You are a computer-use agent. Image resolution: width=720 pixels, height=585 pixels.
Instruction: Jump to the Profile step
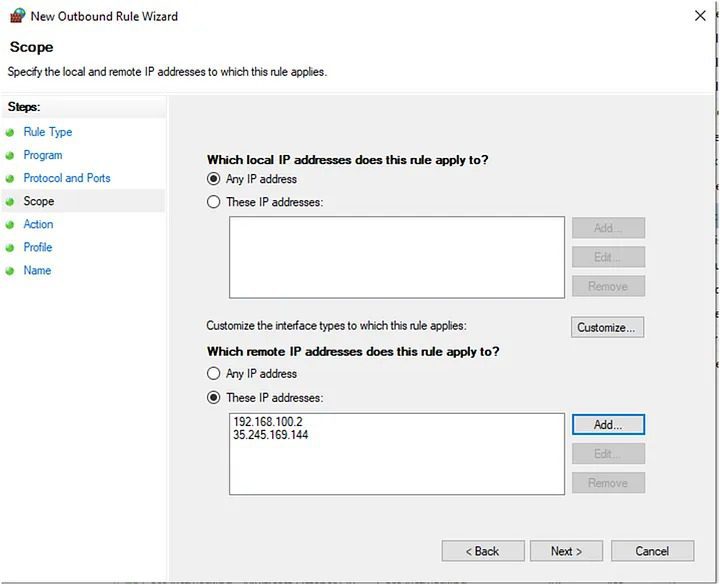point(38,247)
